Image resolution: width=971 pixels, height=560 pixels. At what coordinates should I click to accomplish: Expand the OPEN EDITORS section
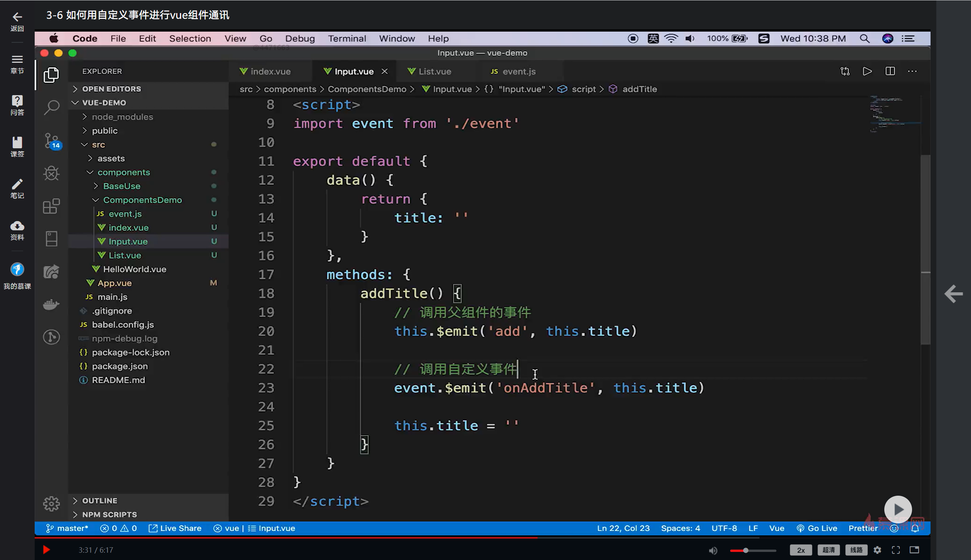click(111, 89)
